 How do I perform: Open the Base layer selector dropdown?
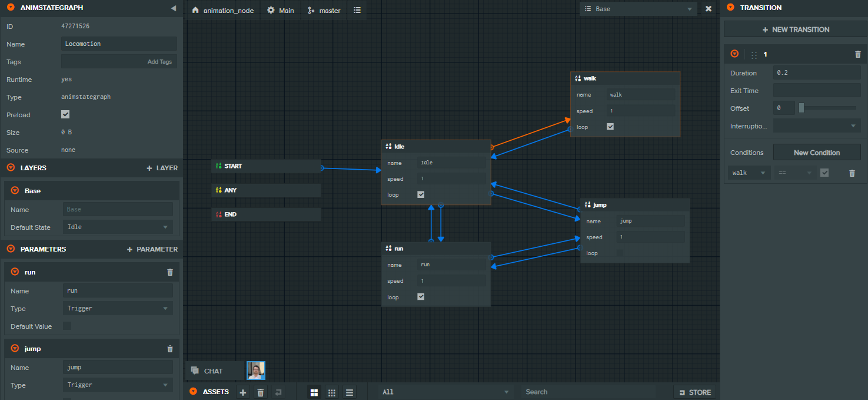pyautogui.click(x=637, y=8)
